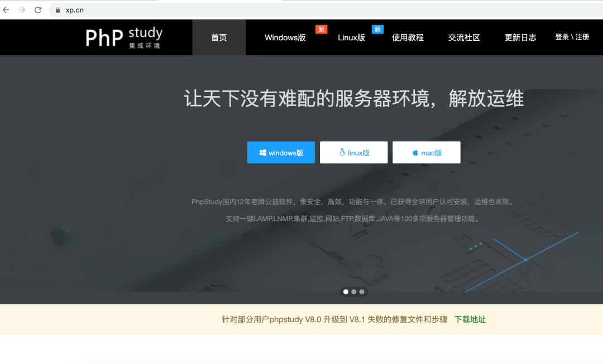This screenshot has width=603, height=364.
Task: Reload the page with the refresh icon
Action: pyautogui.click(x=38, y=9)
